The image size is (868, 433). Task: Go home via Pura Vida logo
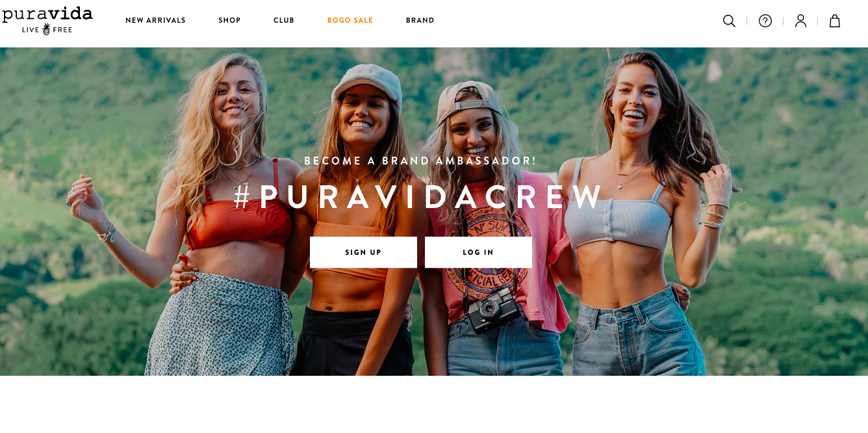pyautogui.click(x=47, y=20)
